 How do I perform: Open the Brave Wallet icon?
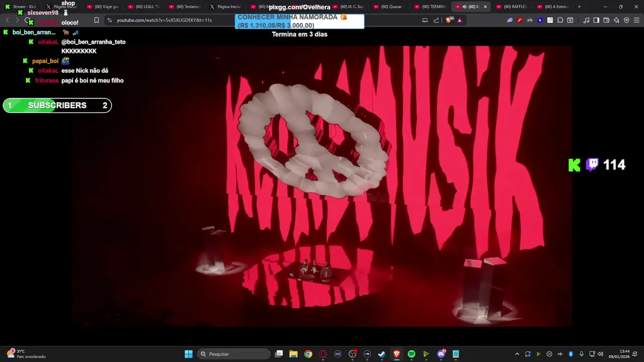coord(606,20)
